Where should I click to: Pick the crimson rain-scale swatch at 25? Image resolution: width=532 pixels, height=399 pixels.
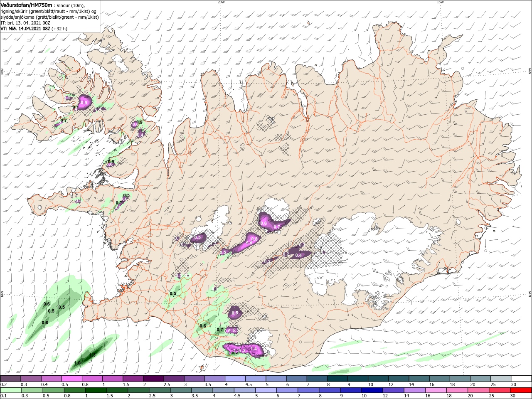coord(499,390)
